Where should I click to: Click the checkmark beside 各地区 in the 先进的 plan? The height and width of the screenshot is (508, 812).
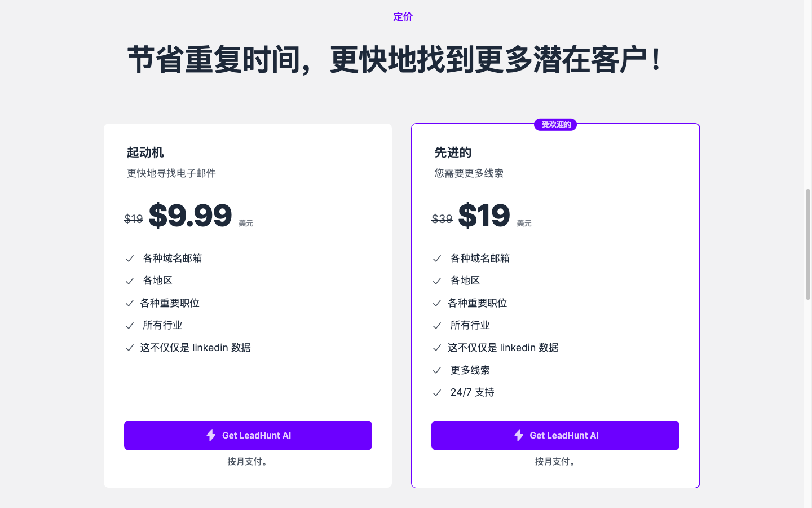437,281
